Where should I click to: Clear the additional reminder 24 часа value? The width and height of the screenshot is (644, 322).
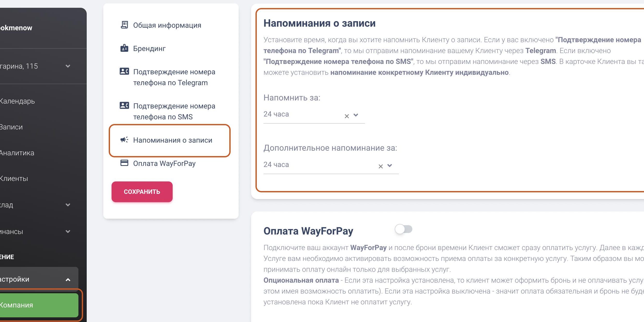380,166
